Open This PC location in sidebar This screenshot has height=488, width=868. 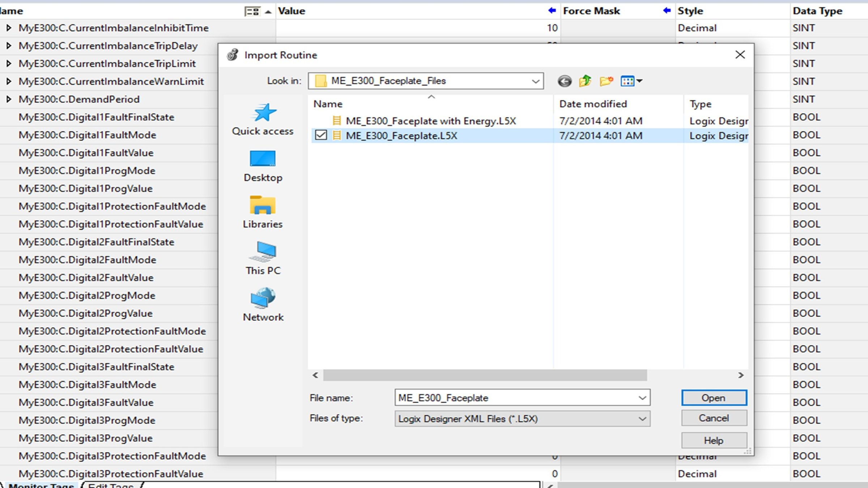point(263,258)
